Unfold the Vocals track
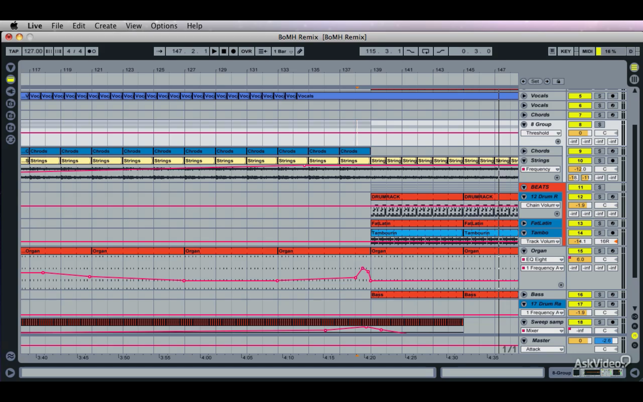This screenshot has height=402, width=643. (524, 96)
